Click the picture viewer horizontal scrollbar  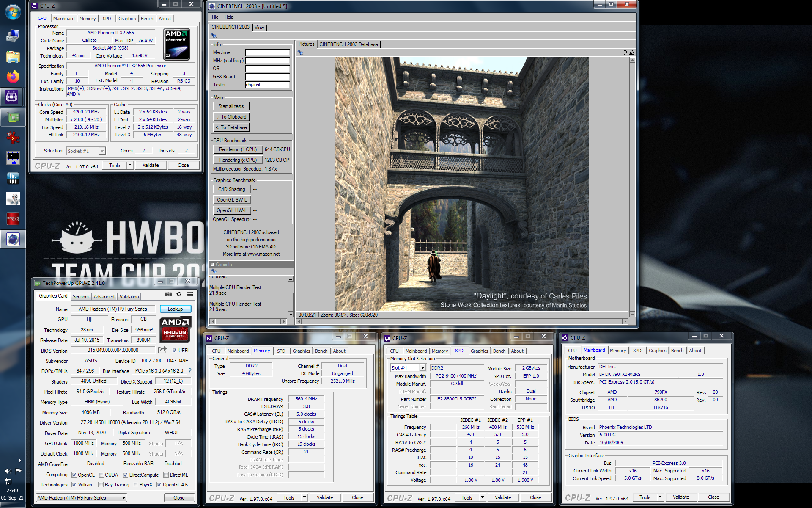(462, 321)
